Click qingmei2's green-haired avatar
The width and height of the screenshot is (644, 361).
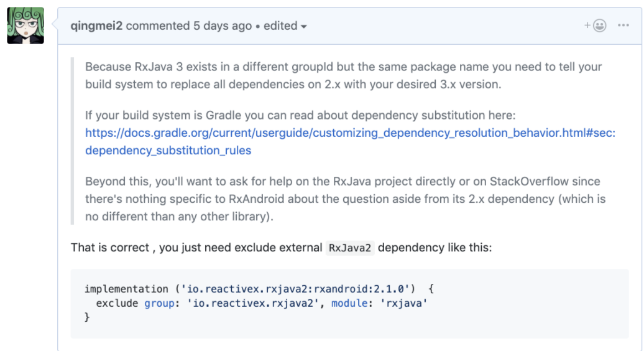(x=25, y=26)
